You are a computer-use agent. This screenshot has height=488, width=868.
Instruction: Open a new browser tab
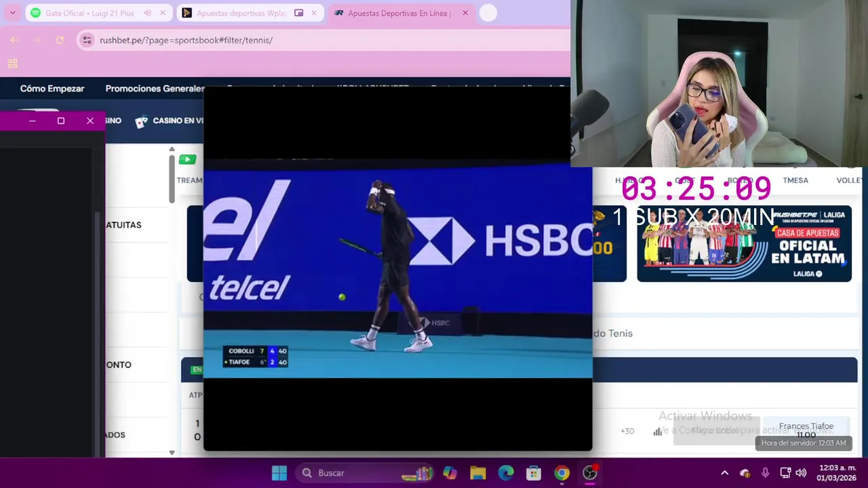click(x=488, y=13)
